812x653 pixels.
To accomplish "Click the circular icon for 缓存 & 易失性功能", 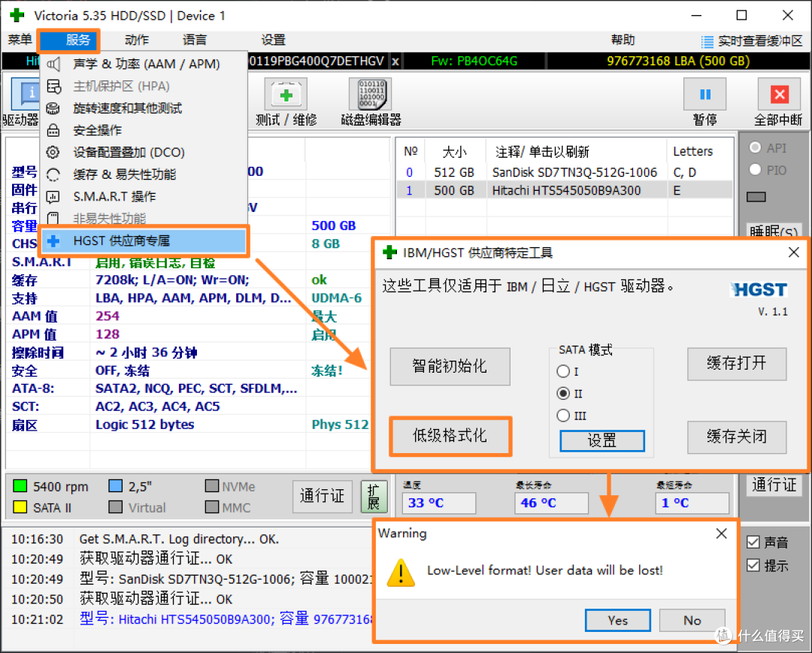I will (53, 174).
